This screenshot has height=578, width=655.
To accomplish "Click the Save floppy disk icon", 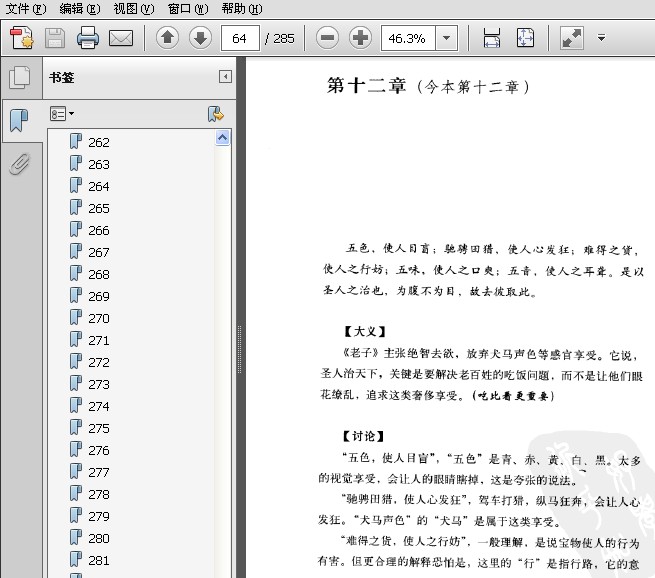I will pos(55,38).
